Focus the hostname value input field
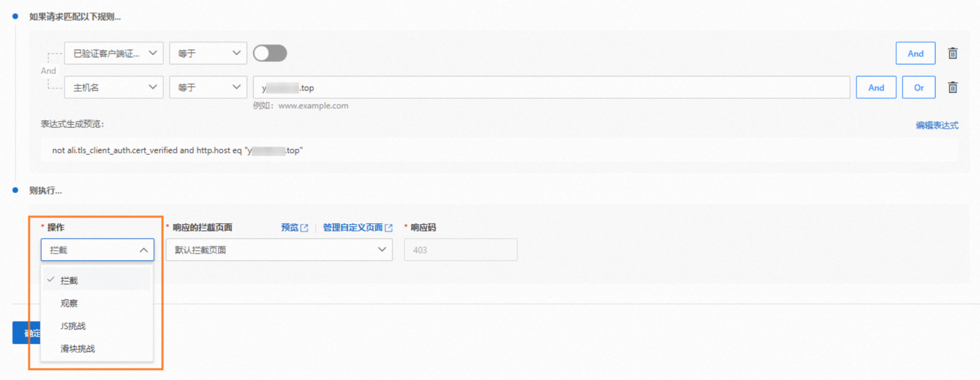 click(x=551, y=88)
